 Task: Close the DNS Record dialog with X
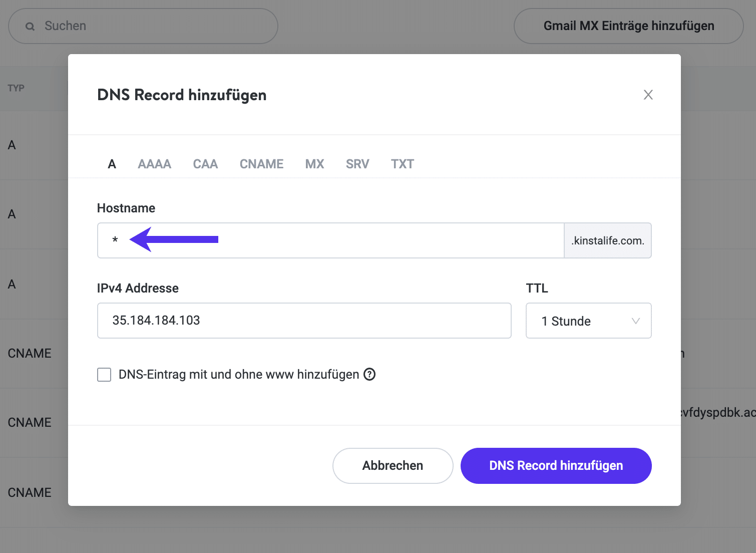click(648, 95)
